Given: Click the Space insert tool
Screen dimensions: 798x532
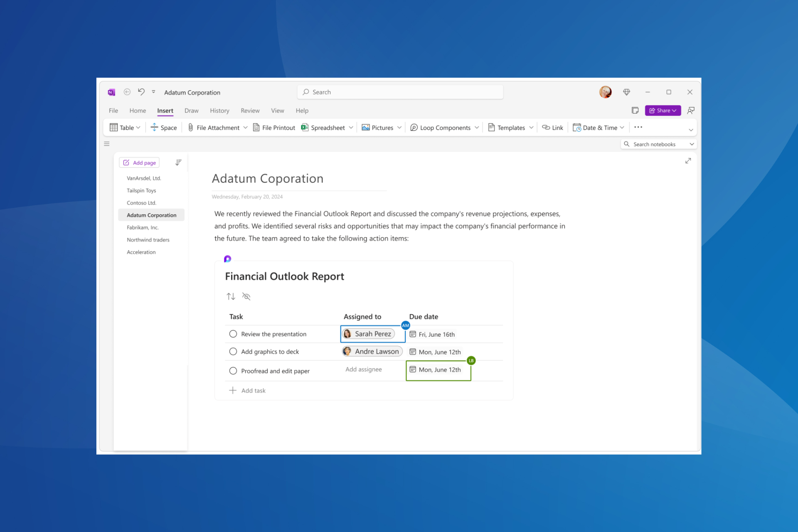Looking at the screenshot, I should tap(164, 128).
